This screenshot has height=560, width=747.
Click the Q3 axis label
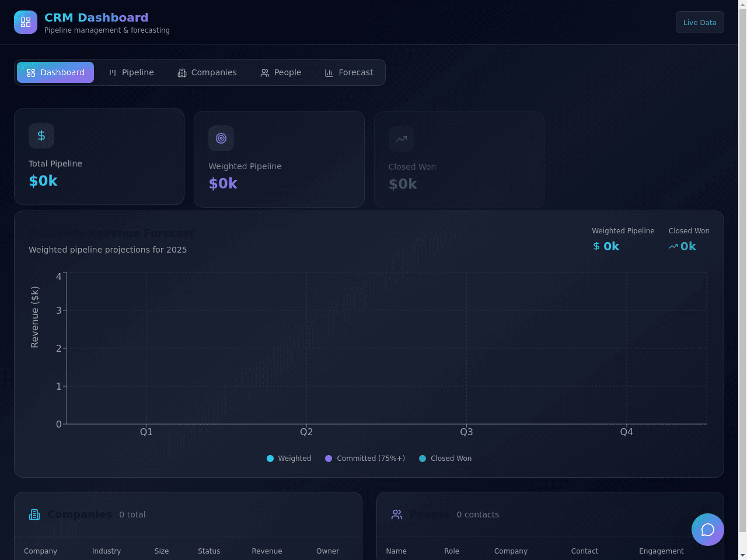(466, 432)
